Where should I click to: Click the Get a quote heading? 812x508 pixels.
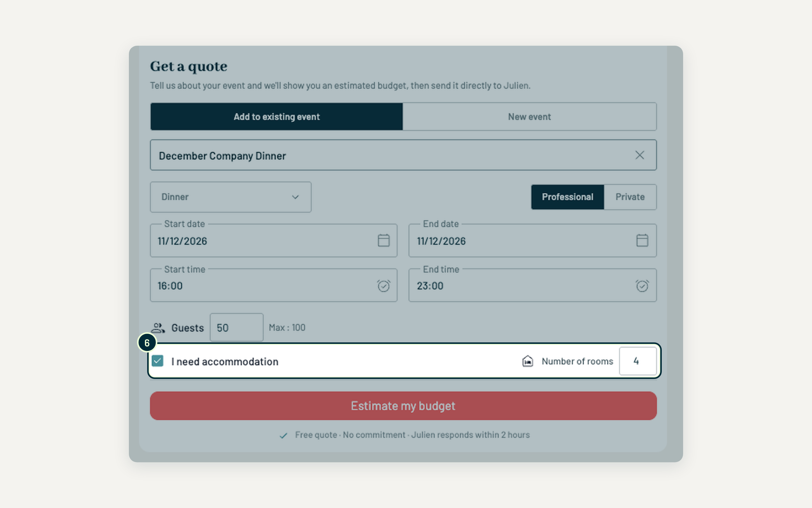point(189,67)
